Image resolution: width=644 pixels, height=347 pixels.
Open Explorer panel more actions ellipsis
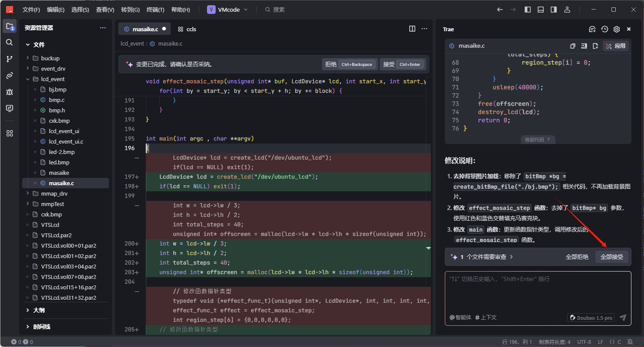pyautogui.click(x=103, y=28)
